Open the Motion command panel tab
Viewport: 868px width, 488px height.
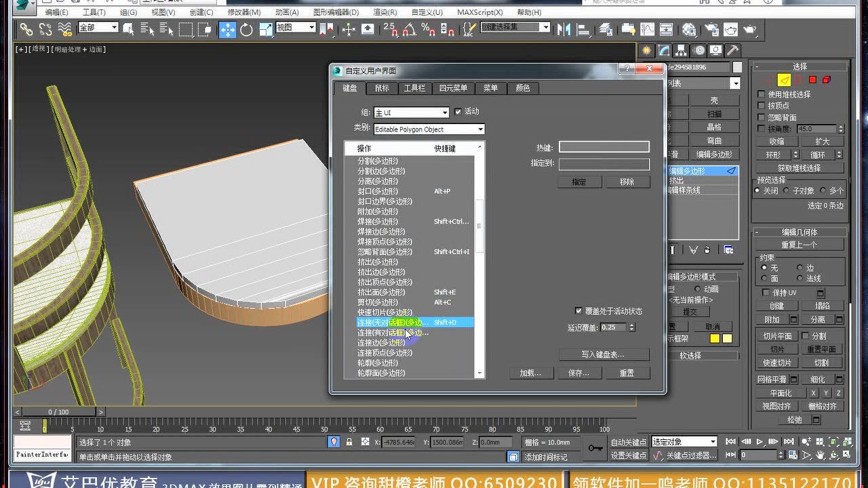[699, 51]
